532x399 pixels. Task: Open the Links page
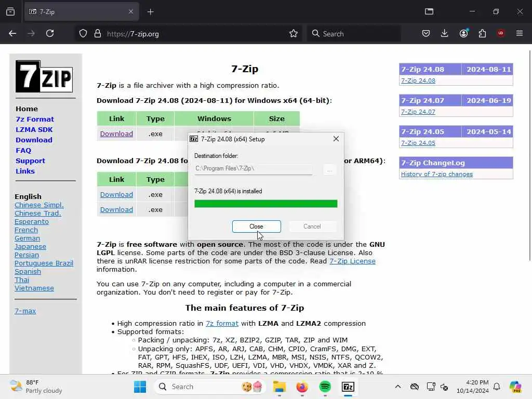coord(25,171)
